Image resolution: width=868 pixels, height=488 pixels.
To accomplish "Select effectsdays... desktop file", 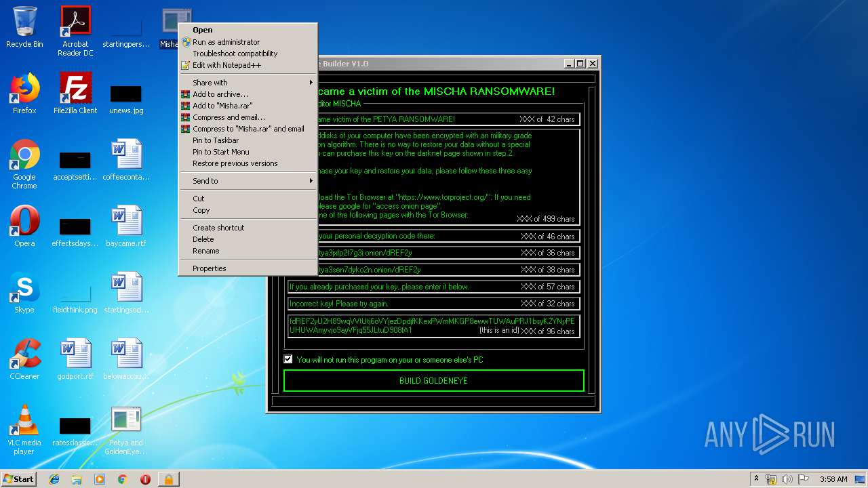I will pos(75,231).
